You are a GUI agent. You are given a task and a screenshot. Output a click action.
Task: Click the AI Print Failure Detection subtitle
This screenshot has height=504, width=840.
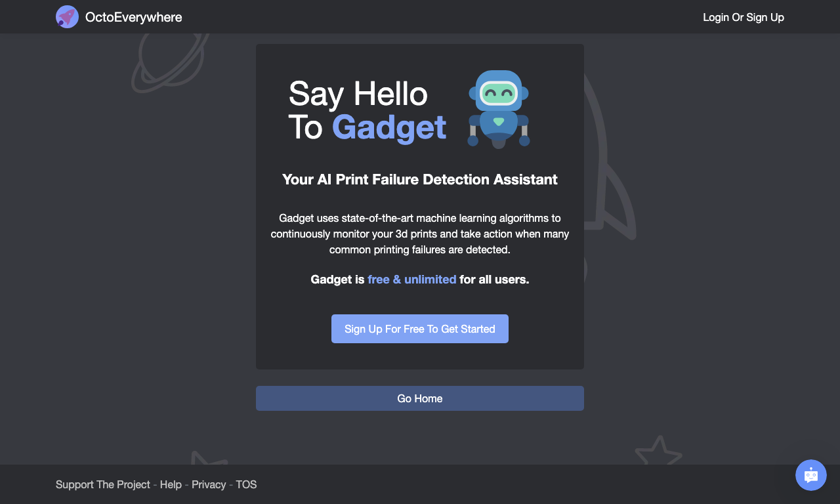(420, 179)
